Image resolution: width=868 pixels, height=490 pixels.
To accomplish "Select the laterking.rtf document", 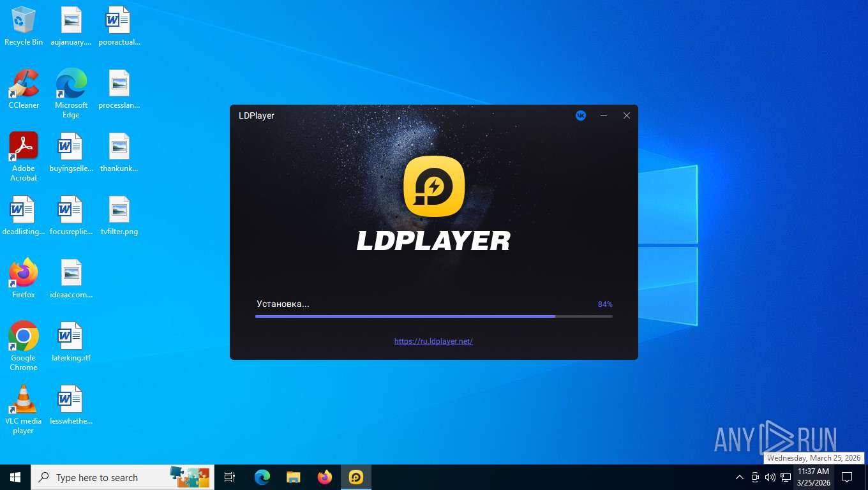I will 71,342.
